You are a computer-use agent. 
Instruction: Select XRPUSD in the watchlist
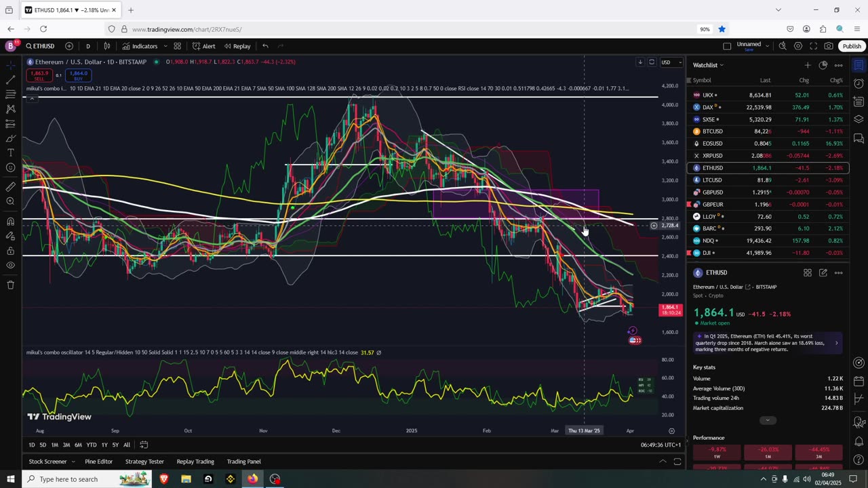click(768, 156)
